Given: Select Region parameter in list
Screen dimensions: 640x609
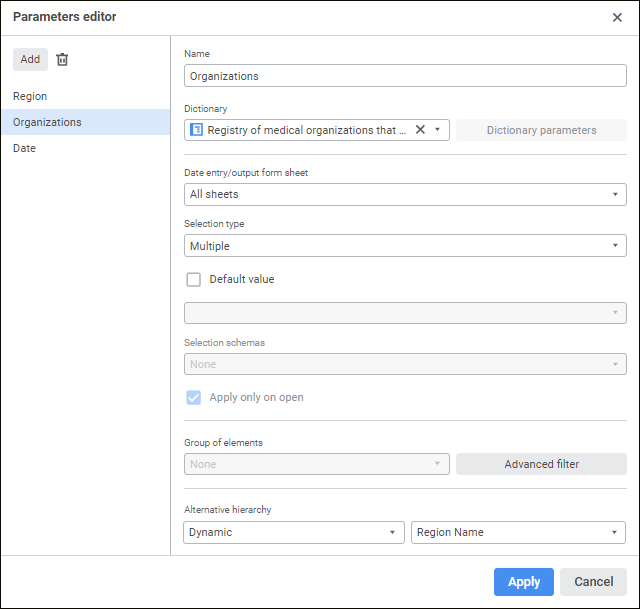Looking at the screenshot, I should (x=30, y=96).
